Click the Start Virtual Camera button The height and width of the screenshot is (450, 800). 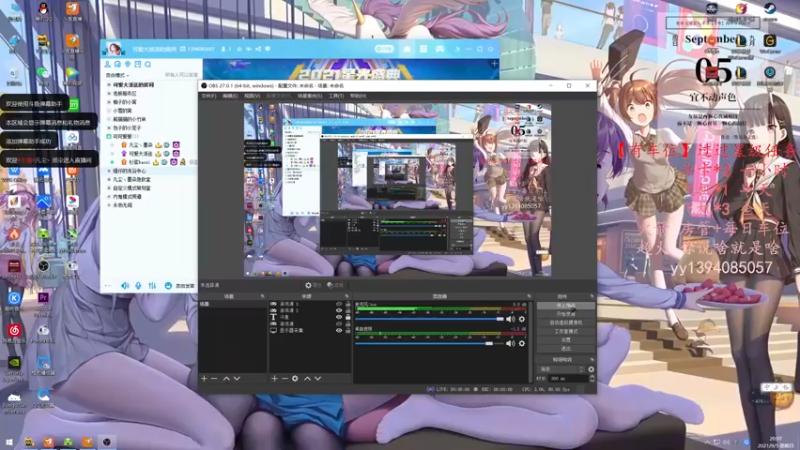click(x=565, y=322)
